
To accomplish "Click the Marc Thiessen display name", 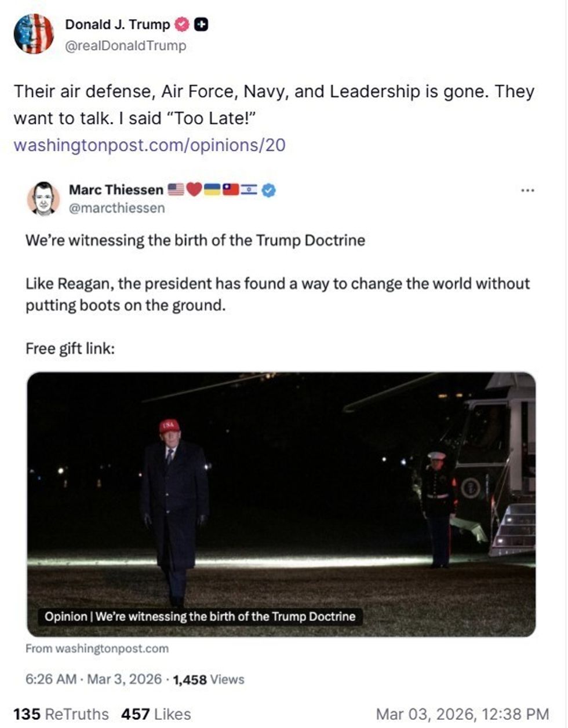I will [116, 190].
